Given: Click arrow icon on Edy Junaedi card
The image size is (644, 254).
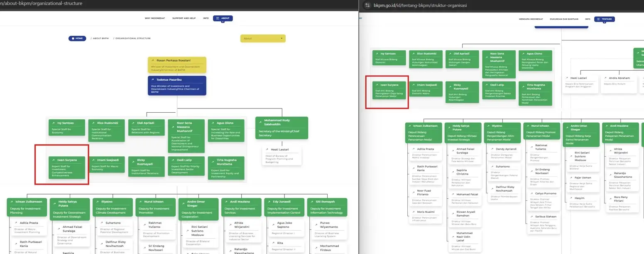Looking at the screenshot, I should (x=269, y=202).
